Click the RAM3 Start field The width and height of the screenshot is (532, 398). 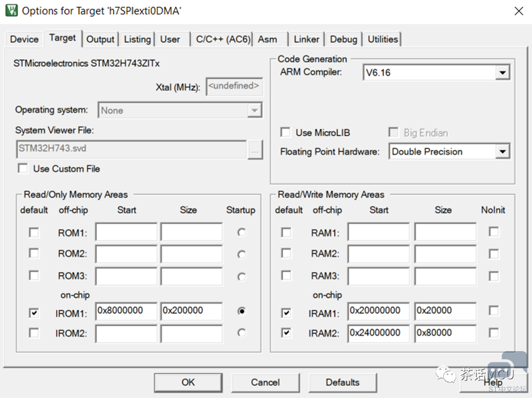click(x=379, y=276)
